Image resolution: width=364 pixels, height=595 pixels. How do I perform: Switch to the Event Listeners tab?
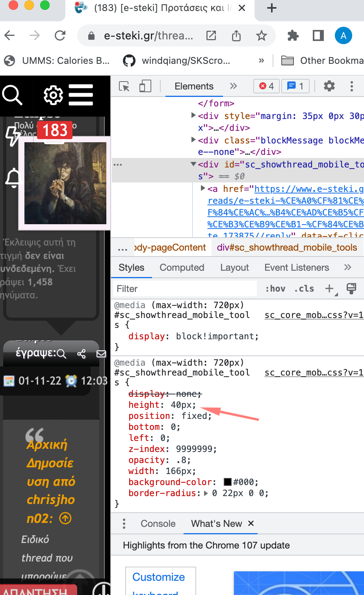pos(297,268)
